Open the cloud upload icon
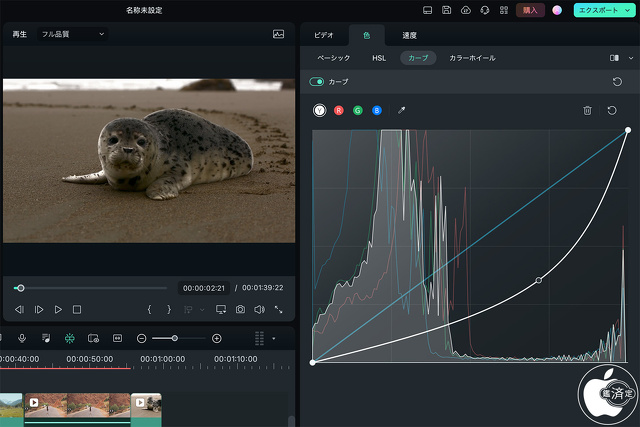Image resolution: width=640 pixels, height=427 pixels. 465,10
